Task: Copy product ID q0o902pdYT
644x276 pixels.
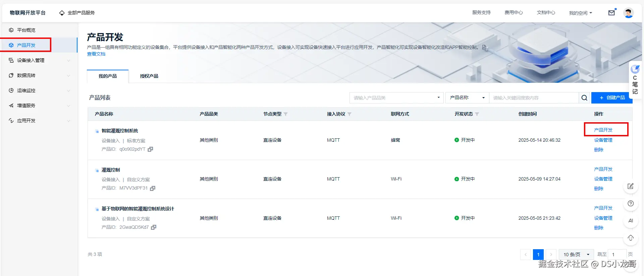Action: pyautogui.click(x=150, y=149)
